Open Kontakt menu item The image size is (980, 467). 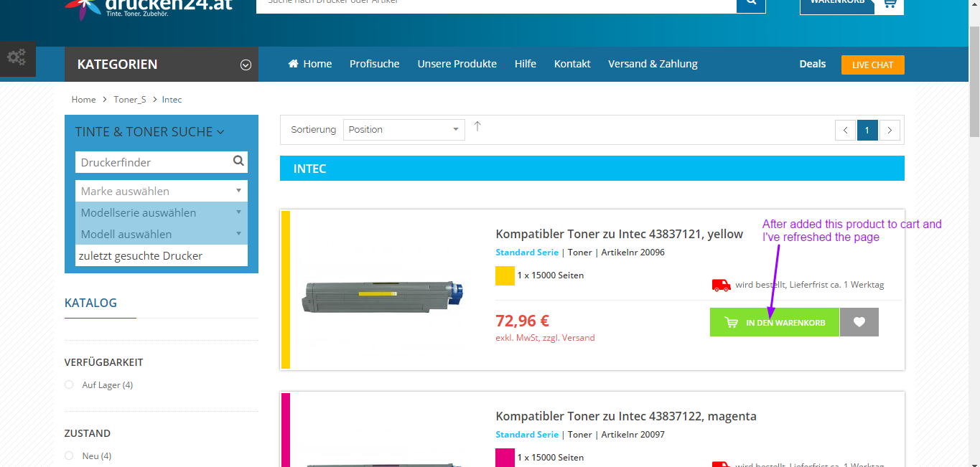pyautogui.click(x=572, y=64)
